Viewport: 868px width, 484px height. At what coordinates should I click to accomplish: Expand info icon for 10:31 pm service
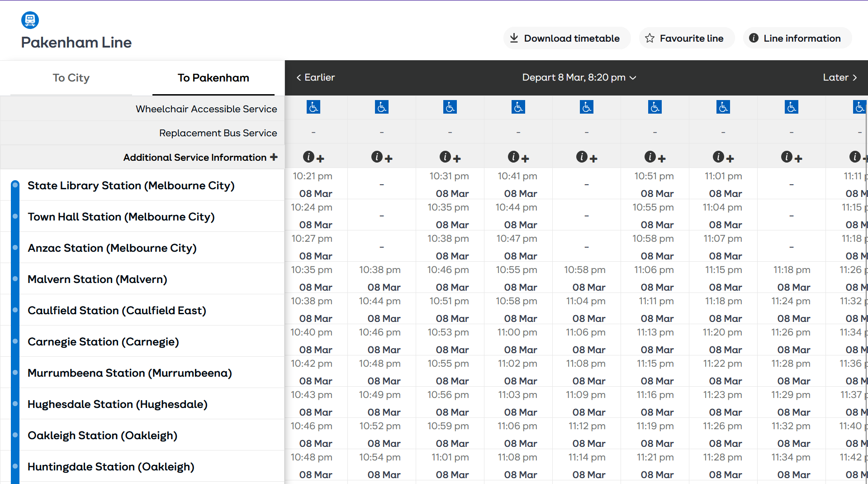coord(450,157)
